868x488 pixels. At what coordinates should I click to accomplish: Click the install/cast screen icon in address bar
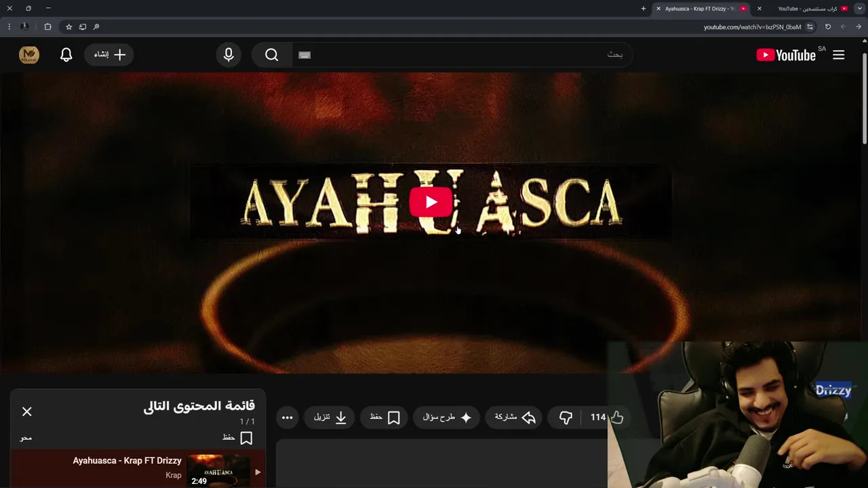82,27
